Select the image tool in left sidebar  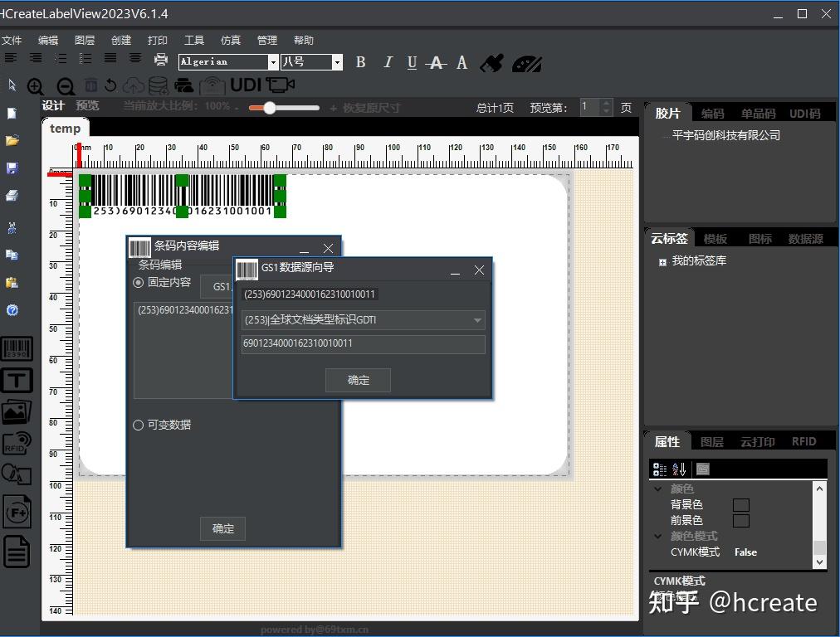point(17,411)
